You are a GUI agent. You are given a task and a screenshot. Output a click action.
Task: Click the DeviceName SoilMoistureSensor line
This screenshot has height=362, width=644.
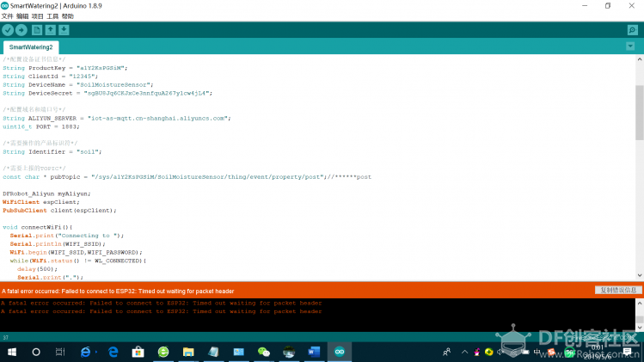(x=78, y=84)
